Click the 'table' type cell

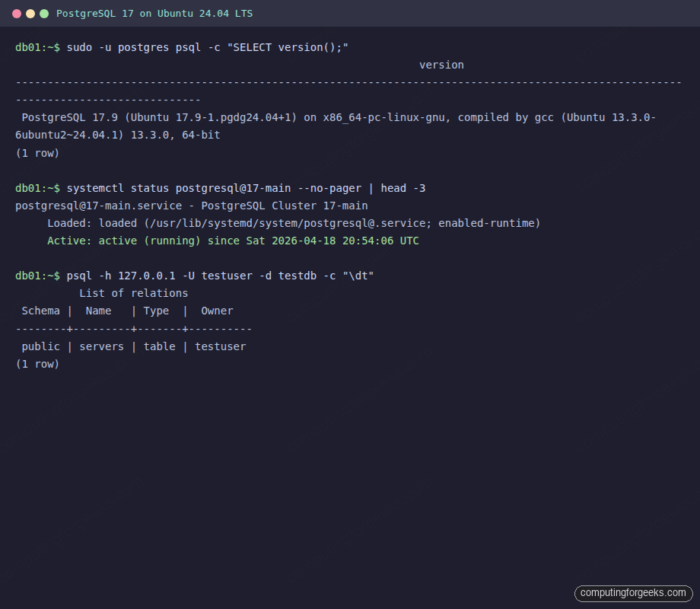pos(159,346)
